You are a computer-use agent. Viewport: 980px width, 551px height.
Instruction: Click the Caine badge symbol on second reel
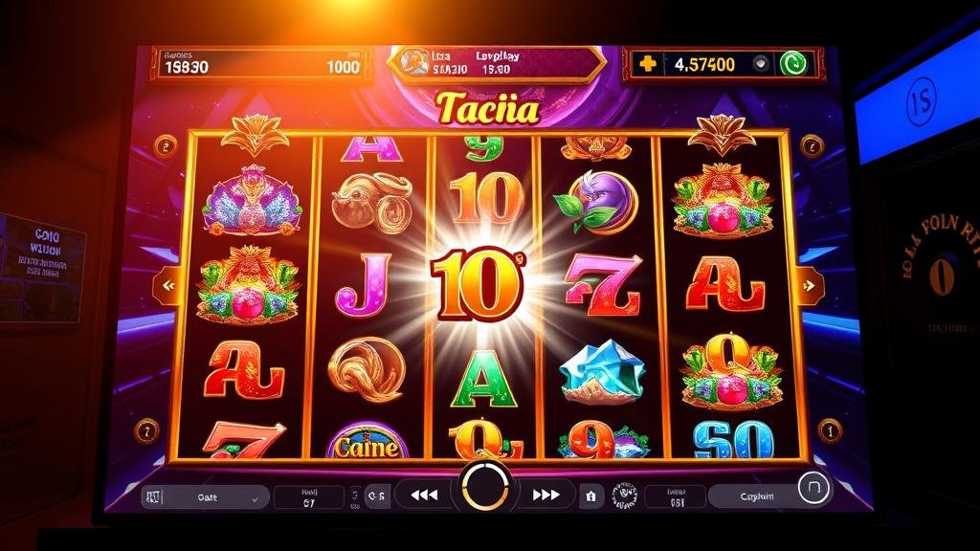click(367, 444)
